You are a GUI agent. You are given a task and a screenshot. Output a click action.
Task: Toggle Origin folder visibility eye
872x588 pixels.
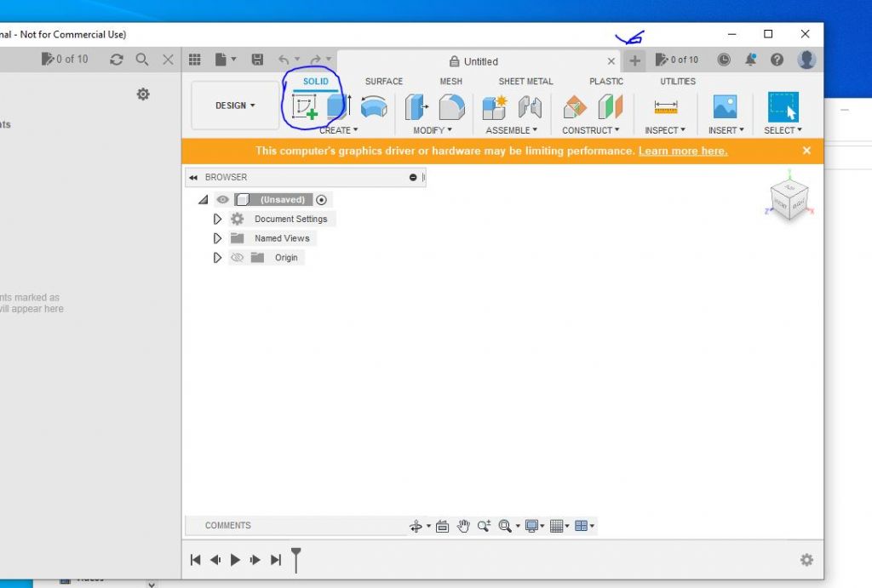coord(238,257)
